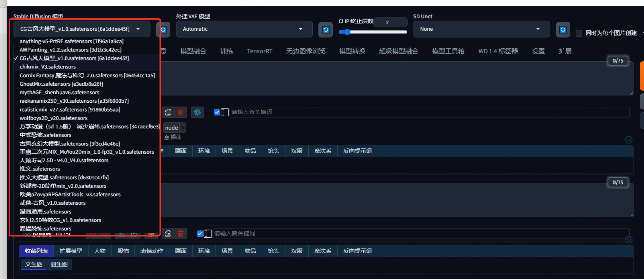Copy the positive prompt keywords
The width and height of the screenshot is (644, 279).
coord(168,112)
